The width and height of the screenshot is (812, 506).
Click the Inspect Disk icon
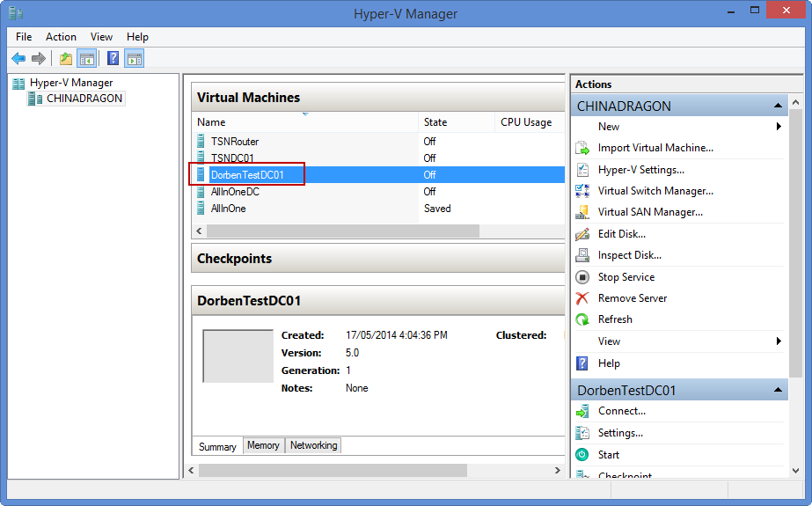pos(582,255)
